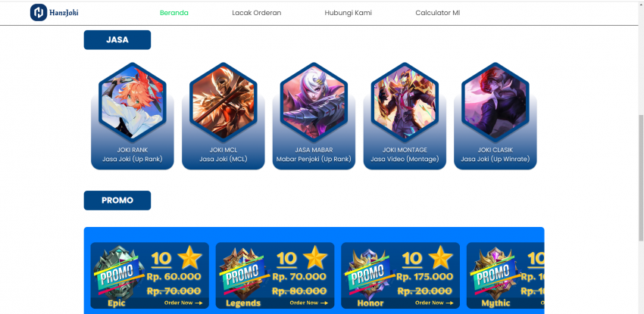Click the PROMO section label

coord(117,201)
